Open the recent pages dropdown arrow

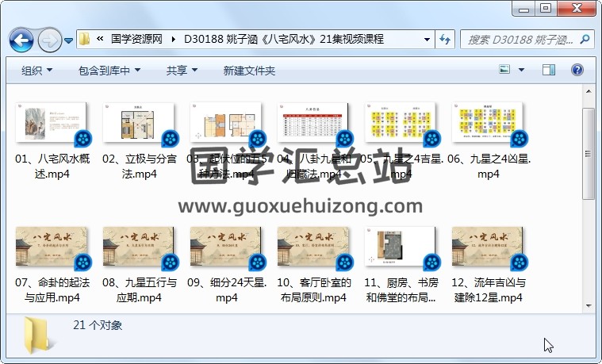(x=69, y=40)
